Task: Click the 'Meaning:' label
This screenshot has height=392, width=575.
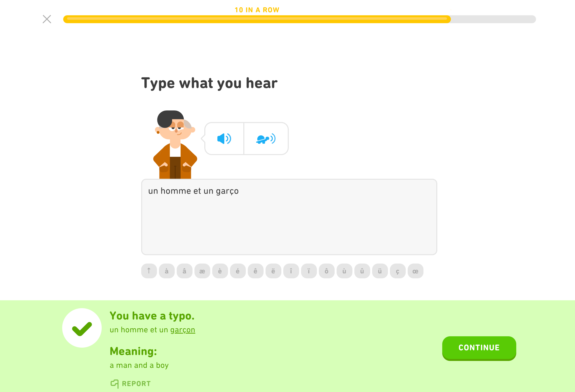Action: [x=133, y=352]
